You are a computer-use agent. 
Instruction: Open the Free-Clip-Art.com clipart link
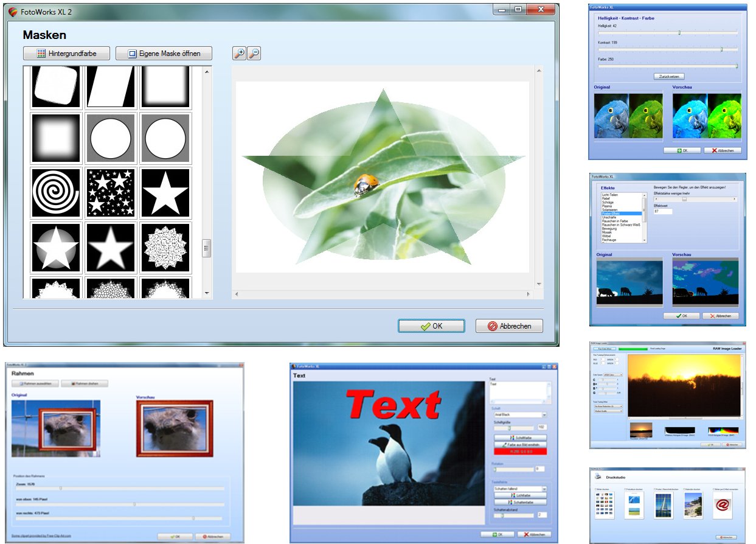click(x=41, y=536)
